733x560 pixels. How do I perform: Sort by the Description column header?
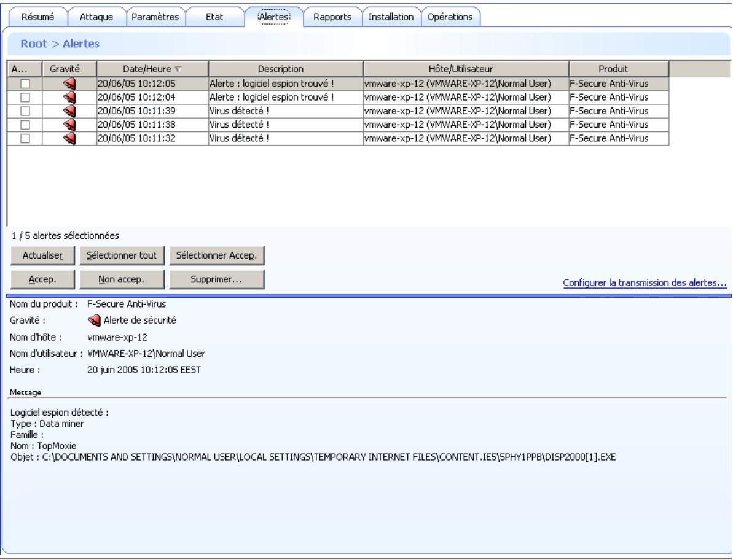[x=286, y=69]
